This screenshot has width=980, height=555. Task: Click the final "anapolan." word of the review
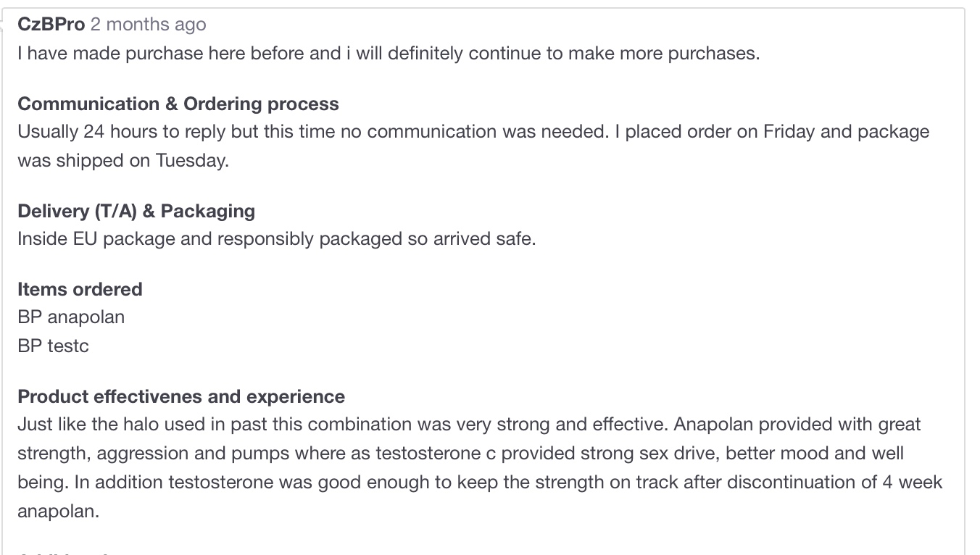click(x=58, y=512)
